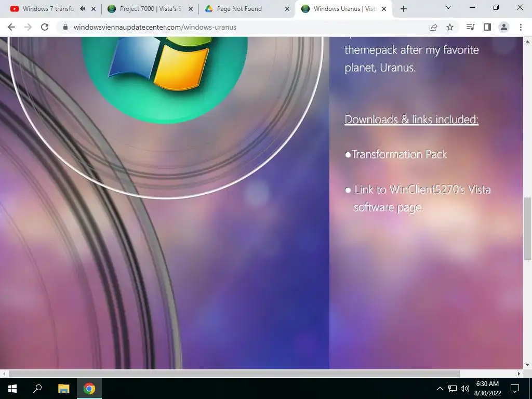Image resolution: width=532 pixels, height=399 pixels.
Task: Click the scroll up arrow
Action: tap(527, 42)
